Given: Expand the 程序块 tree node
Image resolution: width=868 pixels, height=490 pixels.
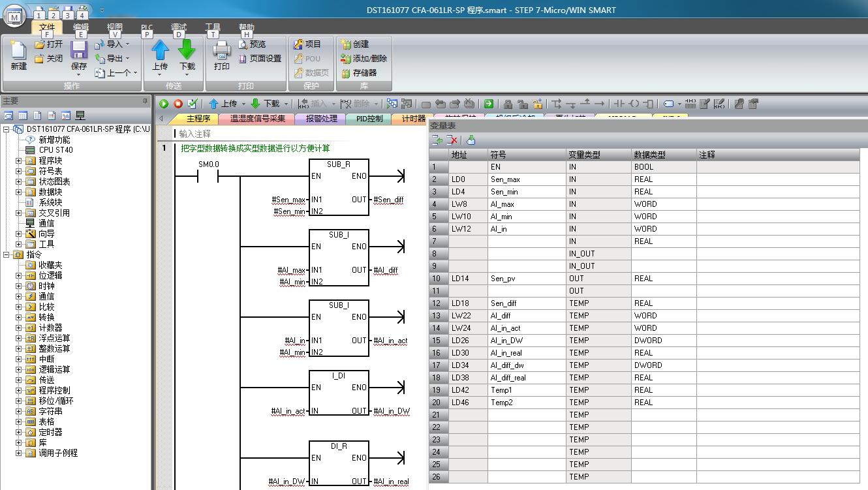Looking at the screenshot, I should pyautogui.click(x=19, y=161).
